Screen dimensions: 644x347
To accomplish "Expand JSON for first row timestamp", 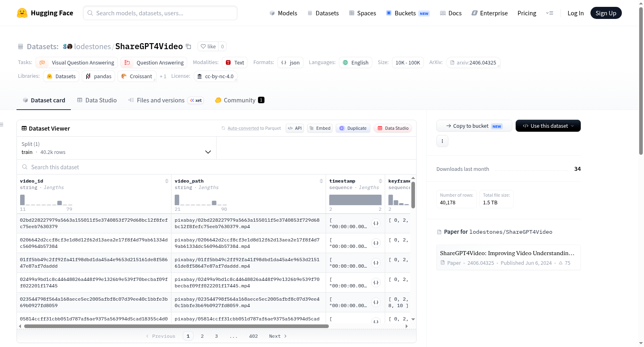I will pyautogui.click(x=376, y=223).
